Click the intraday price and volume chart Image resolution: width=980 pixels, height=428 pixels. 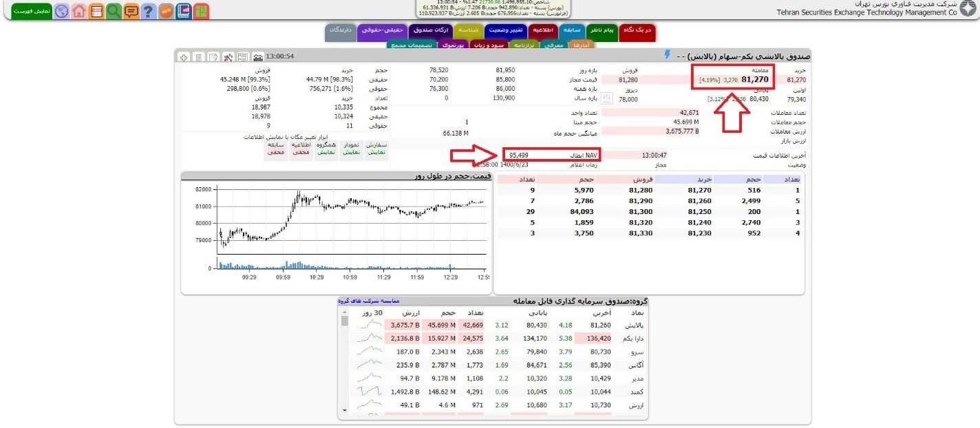click(x=337, y=232)
